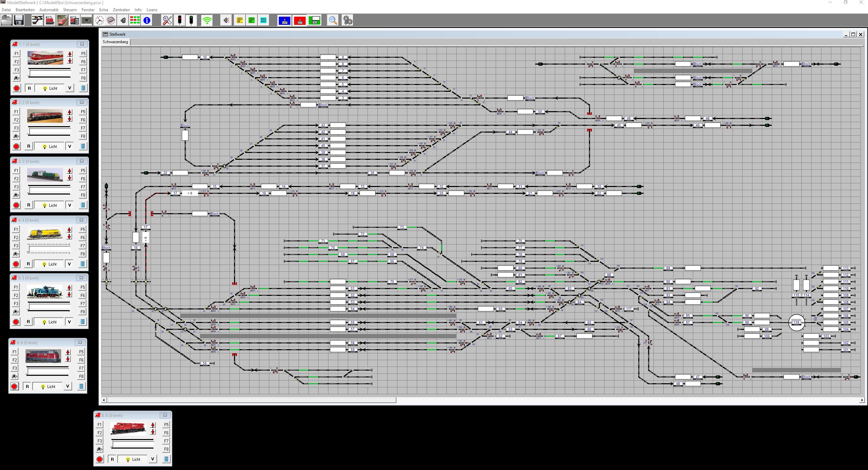Click the red-green status grid icon
This screenshot has height=470, width=868.
[135, 20]
